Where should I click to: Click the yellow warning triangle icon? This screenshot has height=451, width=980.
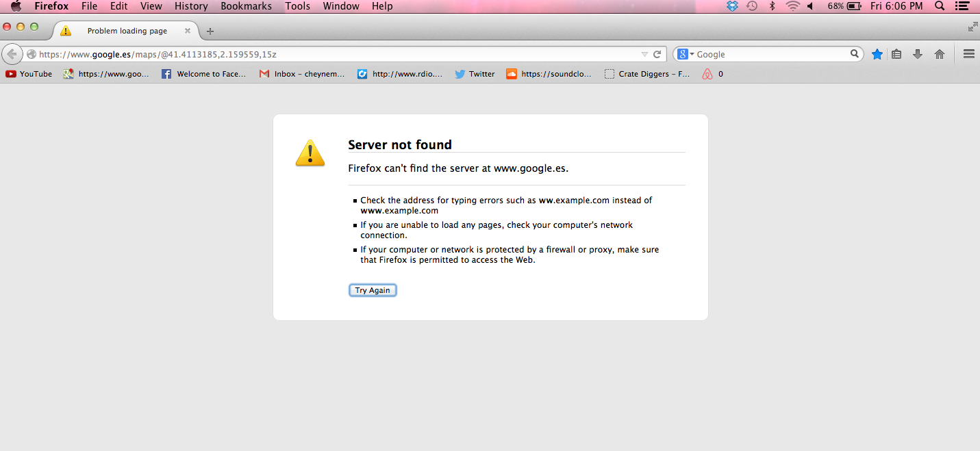310,153
